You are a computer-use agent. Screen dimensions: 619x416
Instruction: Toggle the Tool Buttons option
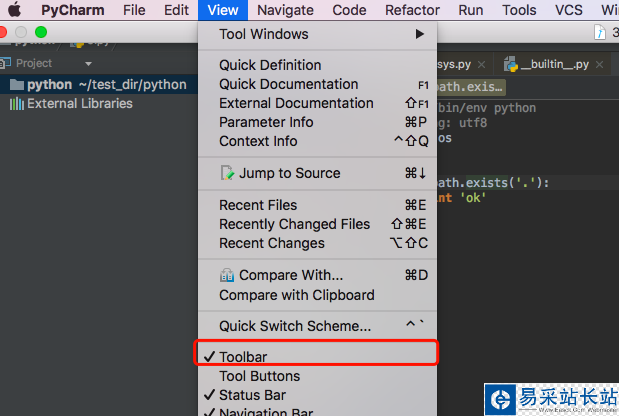[x=259, y=376]
